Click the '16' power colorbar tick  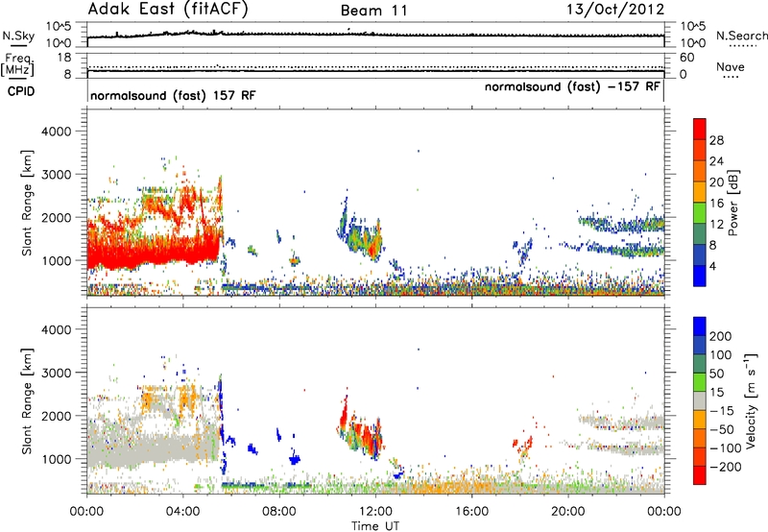click(716, 204)
